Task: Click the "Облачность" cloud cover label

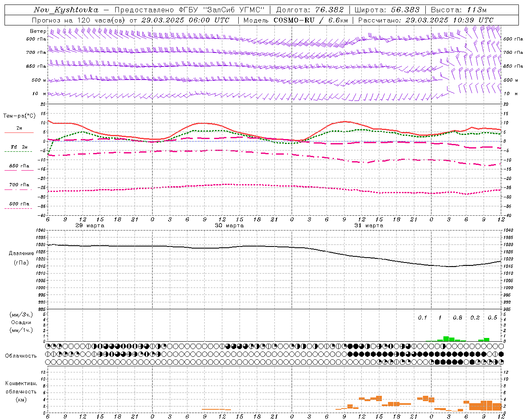Action: [x=21, y=356]
